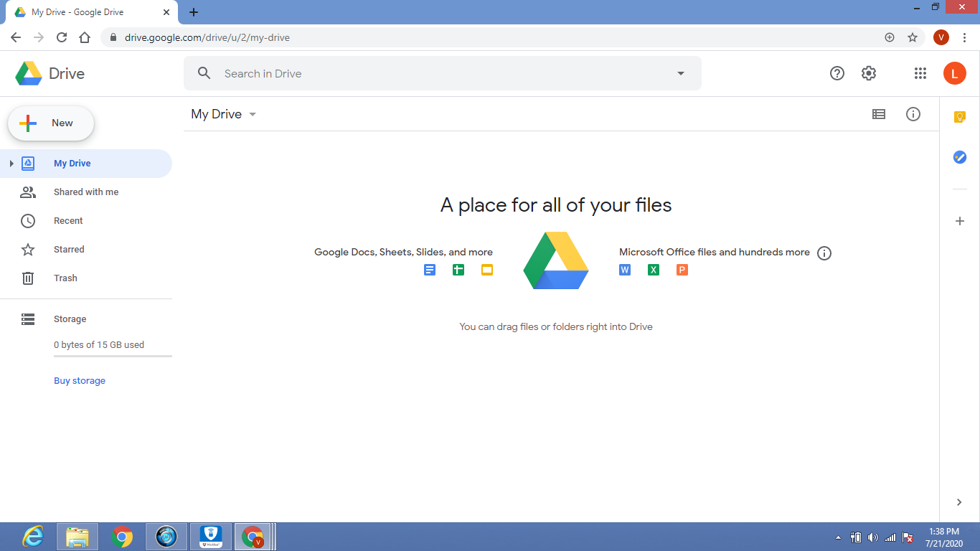
Task: Click install plus icon in address bar
Action: point(890,37)
